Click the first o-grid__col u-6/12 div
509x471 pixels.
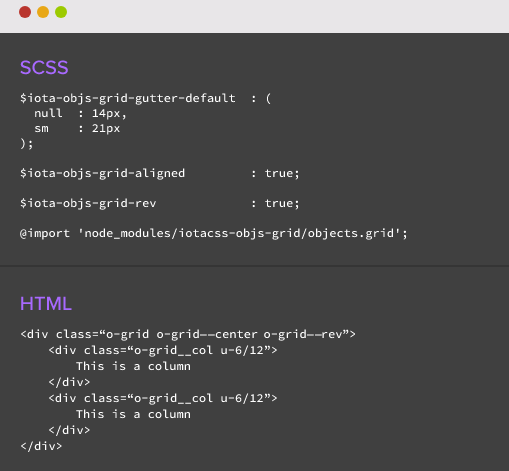click(163, 350)
